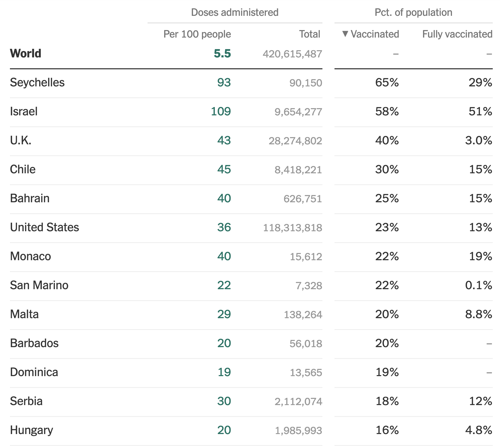Screen dimensions: 500x448
Task: Click the Seychelles country name
Action: click(37, 82)
